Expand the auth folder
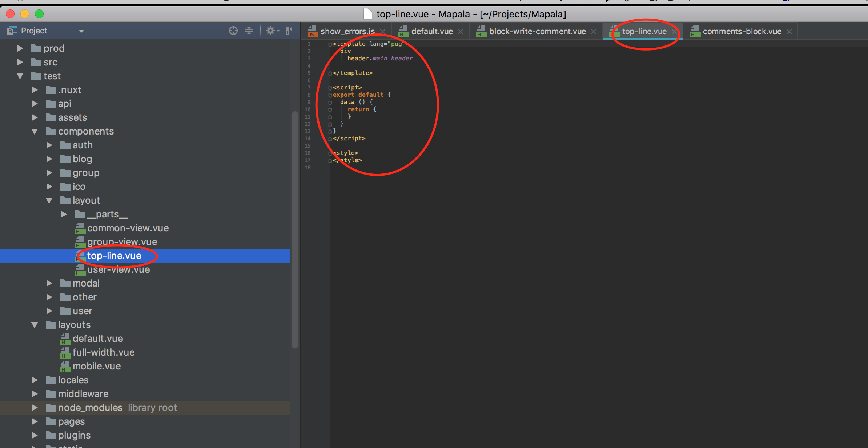The image size is (868, 448). (49, 145)
